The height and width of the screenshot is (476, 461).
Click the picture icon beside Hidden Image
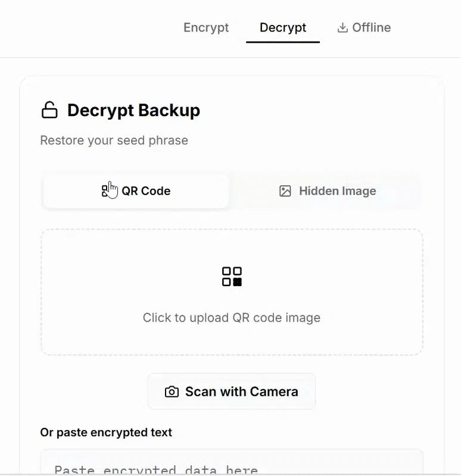point(285,191)
